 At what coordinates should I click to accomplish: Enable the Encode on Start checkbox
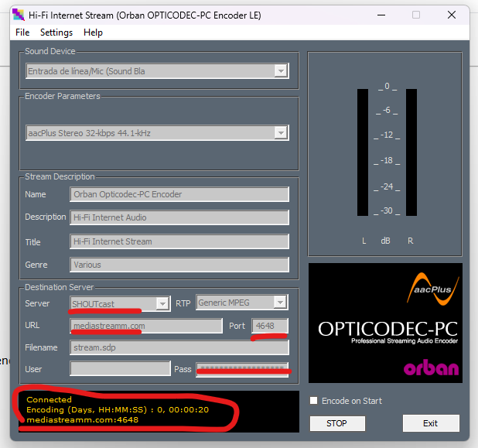[x=313, y=401]
